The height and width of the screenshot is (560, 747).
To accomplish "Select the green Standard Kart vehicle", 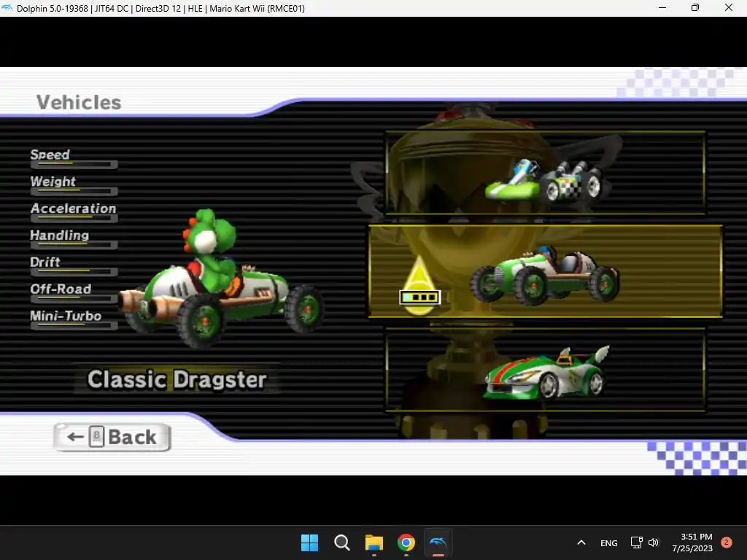I will tap(545, 173).
